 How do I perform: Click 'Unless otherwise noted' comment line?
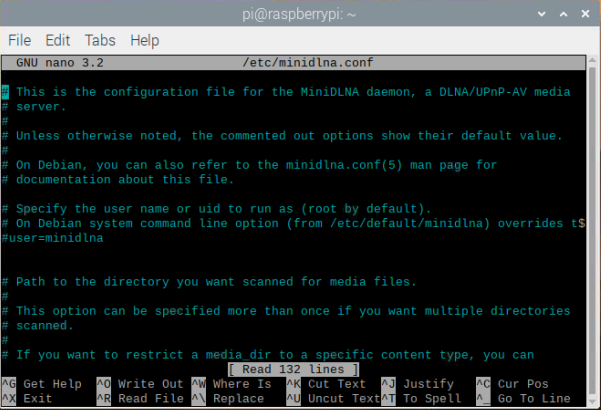pyautogui.click(x=282, y=136)
